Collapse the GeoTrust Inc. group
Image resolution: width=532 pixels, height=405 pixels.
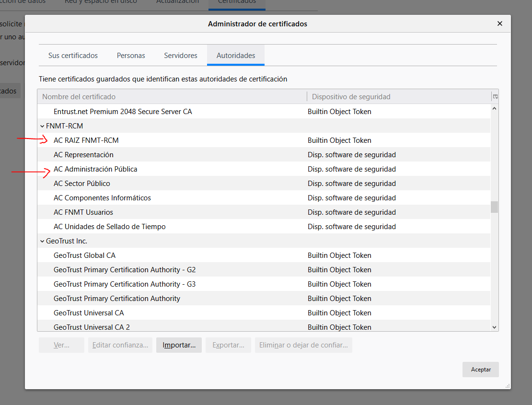coord(42,241)
